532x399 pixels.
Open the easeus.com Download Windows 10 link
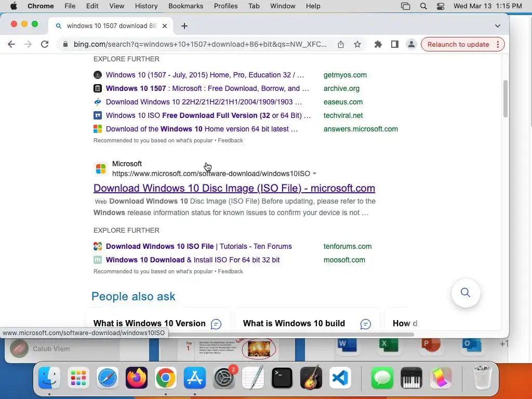[x=204, y=102]
